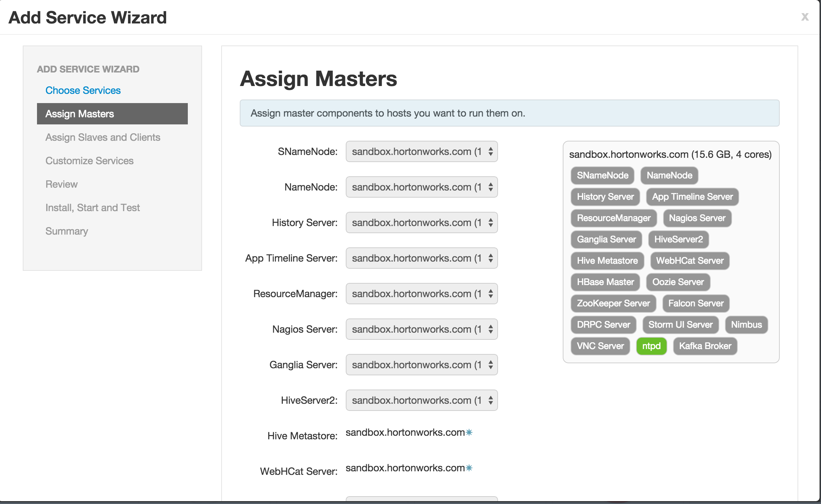Viewport: 821px width, 504px height.
Task: Open the ResourceManager host dropdown
Action: [x=422, y=294]
